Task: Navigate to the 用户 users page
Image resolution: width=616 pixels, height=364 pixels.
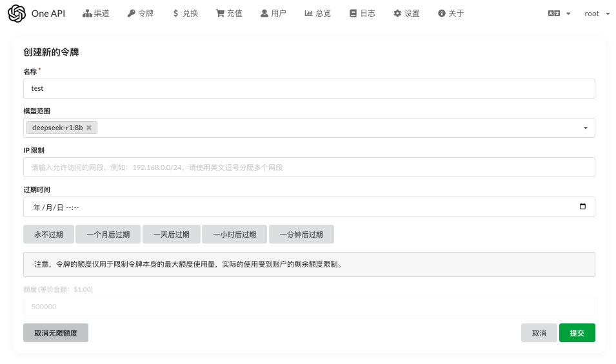Action: [x=273, y=14]
